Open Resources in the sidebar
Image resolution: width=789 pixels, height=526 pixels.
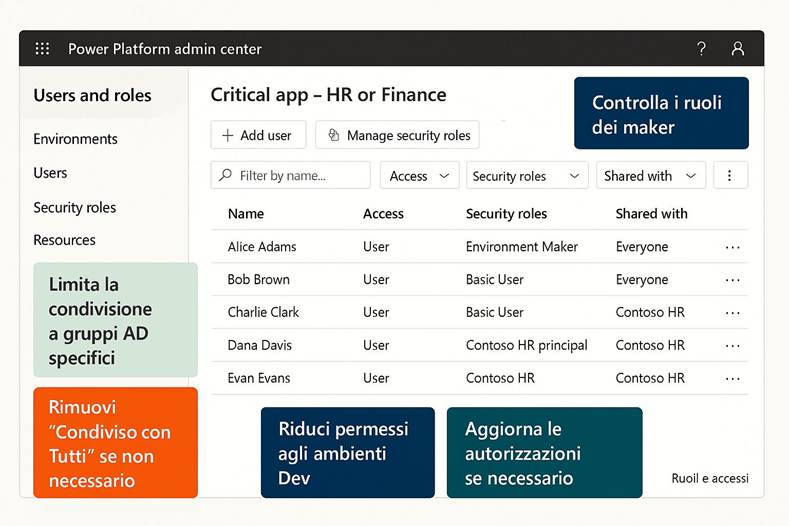[64, 240]
